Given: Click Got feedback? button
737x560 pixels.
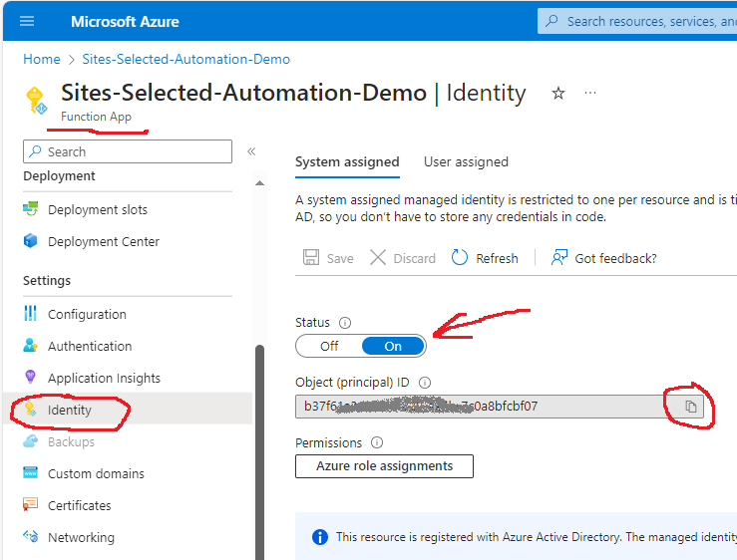Looking at the screenshot, I should click(603, 258).
